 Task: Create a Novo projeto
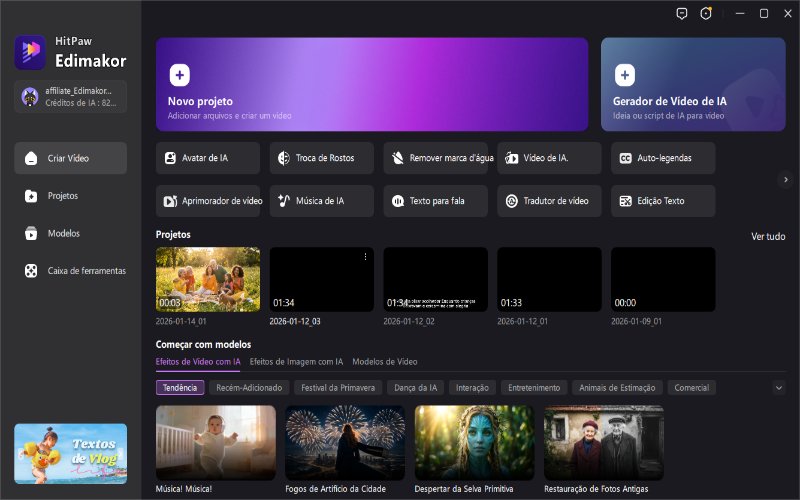[372, 85]
